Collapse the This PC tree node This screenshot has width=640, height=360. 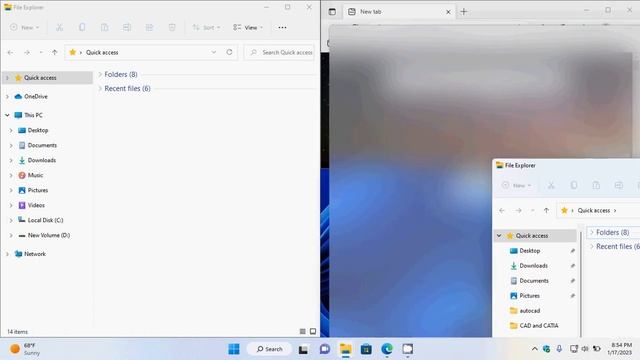click(7, 115)
